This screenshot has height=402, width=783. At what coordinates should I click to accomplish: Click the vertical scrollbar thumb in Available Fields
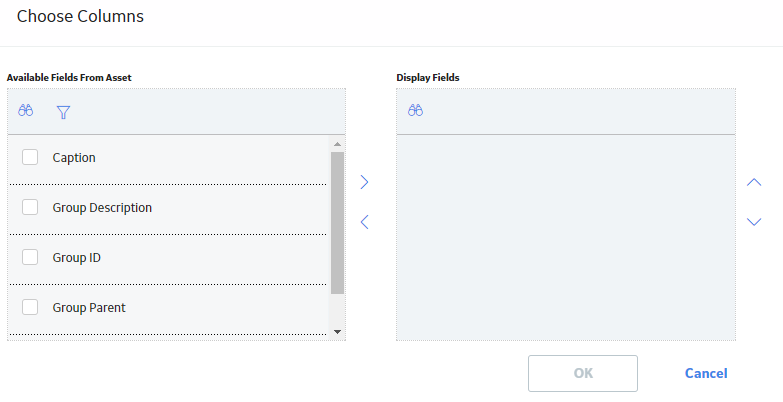click(338, 223)
